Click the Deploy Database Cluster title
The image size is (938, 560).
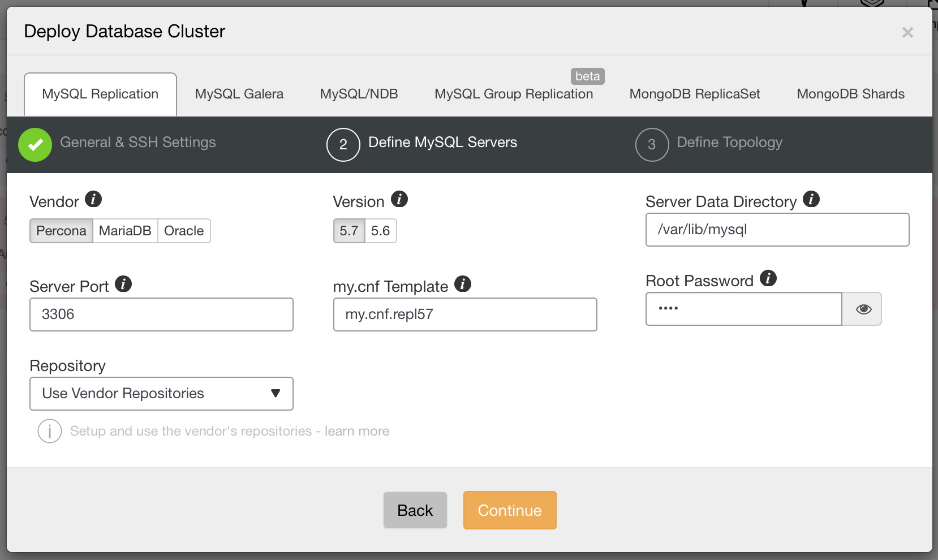(124, 31)
